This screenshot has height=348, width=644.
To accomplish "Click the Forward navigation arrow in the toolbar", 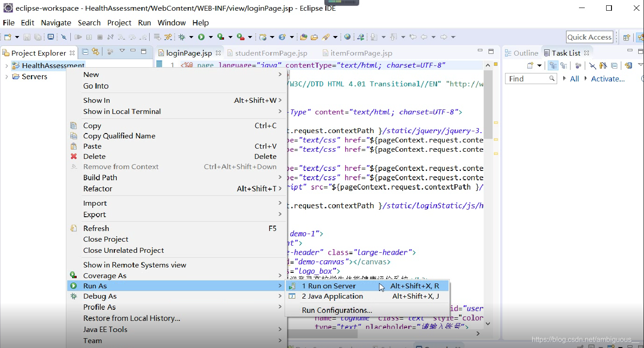I will pos(444,37).
